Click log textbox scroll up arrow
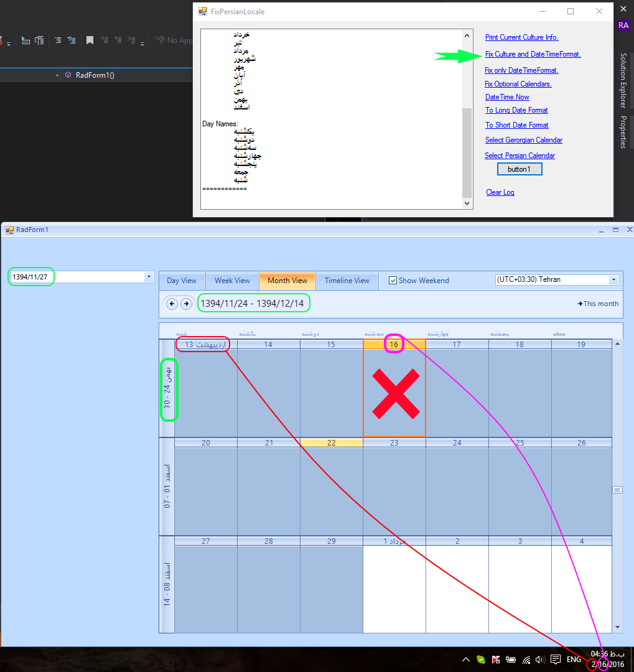This screenshot has height=672, width=634. coord(467,35)
